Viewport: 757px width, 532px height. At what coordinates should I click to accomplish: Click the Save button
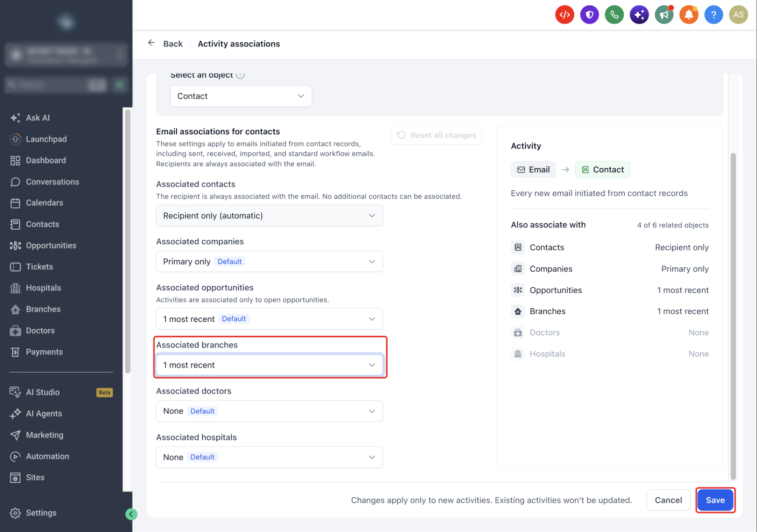click(x=715, y=500)
